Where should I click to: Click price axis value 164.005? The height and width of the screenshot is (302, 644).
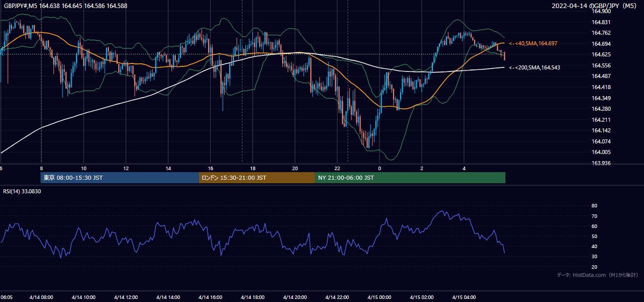click(x=601, y=152)
